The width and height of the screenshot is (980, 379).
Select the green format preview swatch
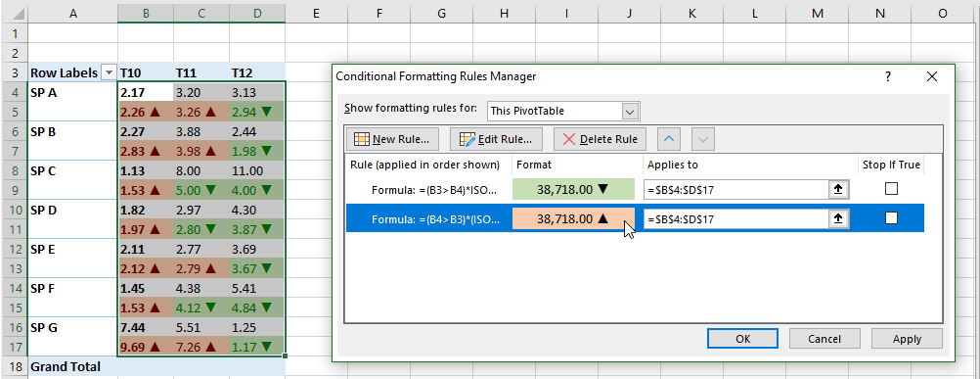(x=573, y=189)
